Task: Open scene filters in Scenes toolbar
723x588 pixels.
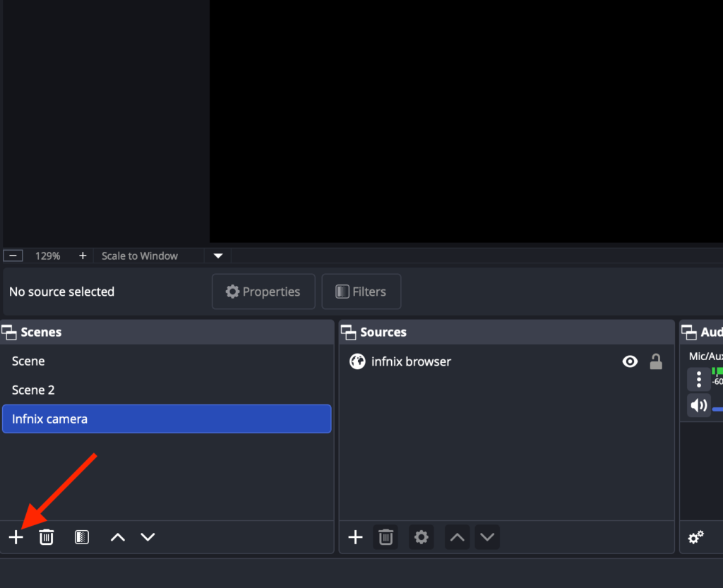Action: pos(82,537)
